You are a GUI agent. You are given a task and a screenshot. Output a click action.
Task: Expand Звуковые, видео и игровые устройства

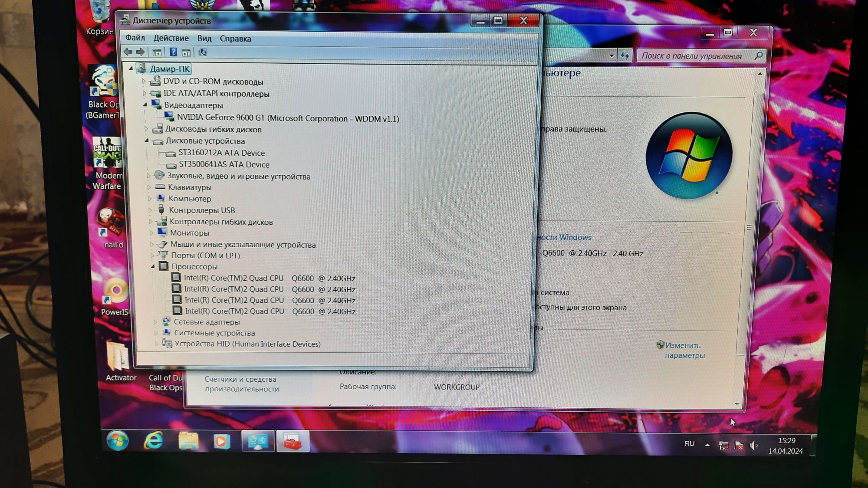point(148,176)
